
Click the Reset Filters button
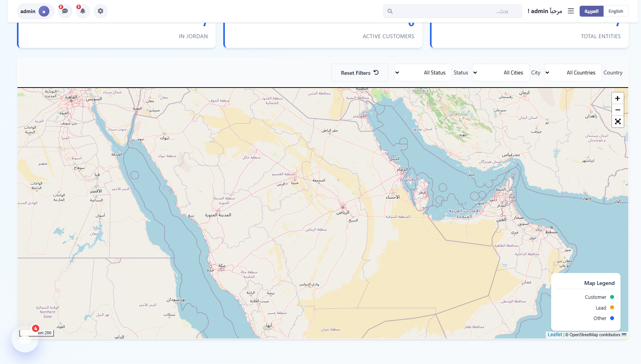coord(359,72)
